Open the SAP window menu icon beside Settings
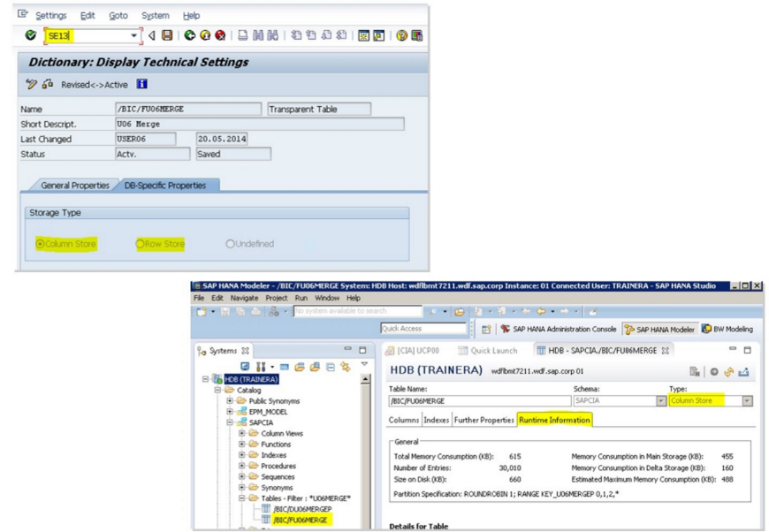The width and height of the screenshot is (769, 532). 23,14
